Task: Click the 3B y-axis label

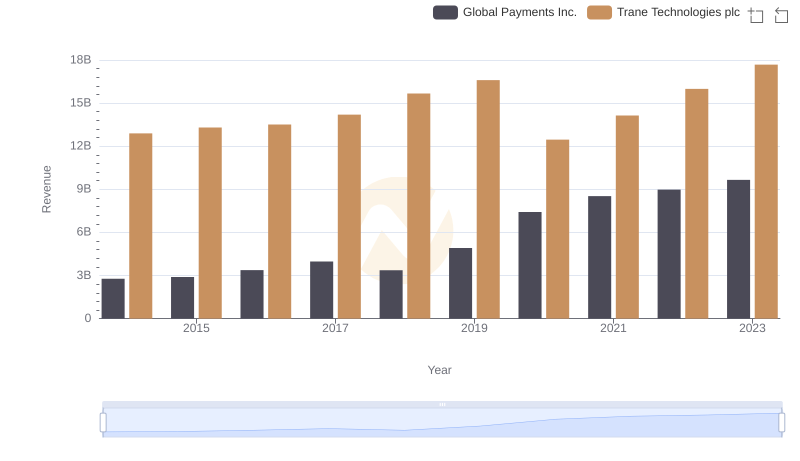Action: coord(84,275)
